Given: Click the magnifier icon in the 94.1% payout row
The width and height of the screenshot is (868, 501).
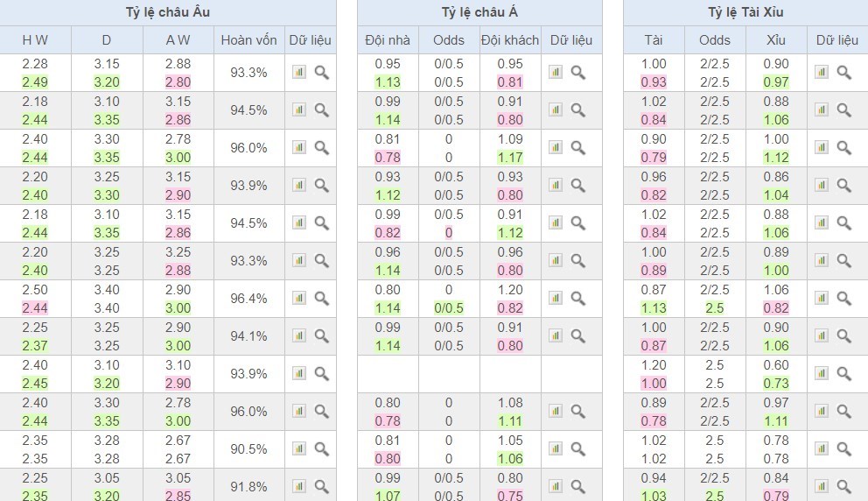Looking at the screenshot, I should (322, 336).
